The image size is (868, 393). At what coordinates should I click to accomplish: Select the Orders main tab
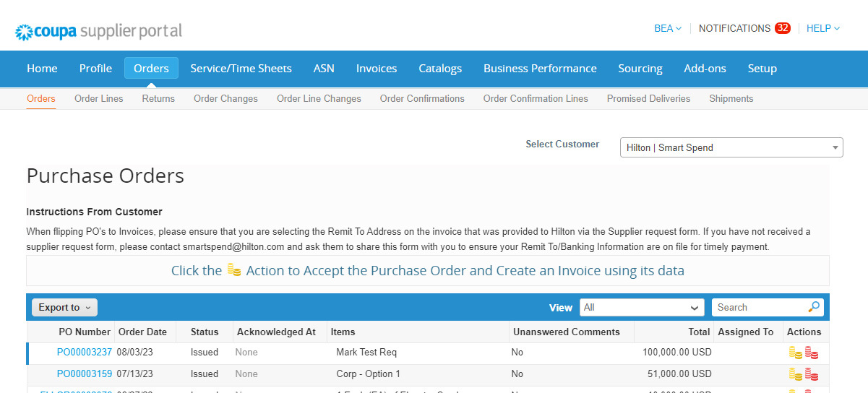pos(151,68)
